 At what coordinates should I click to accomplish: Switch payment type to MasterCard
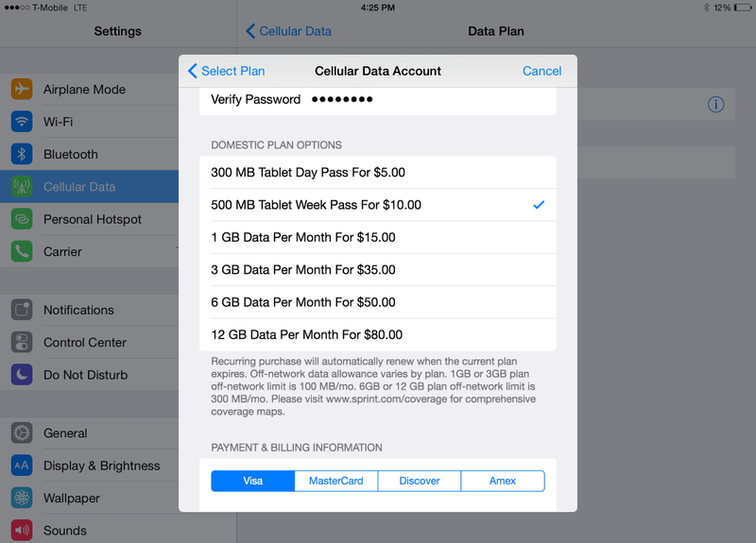click(336, 481)
